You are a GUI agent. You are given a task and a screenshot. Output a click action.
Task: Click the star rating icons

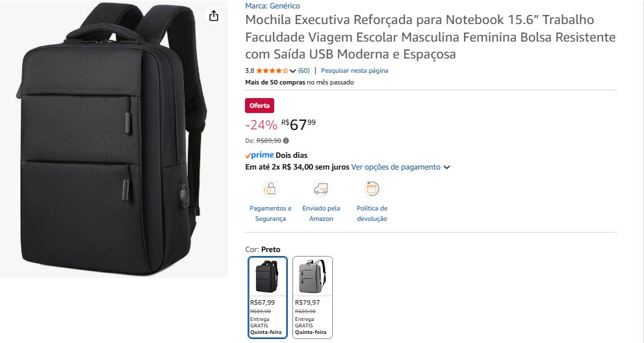tap(272, 71)
